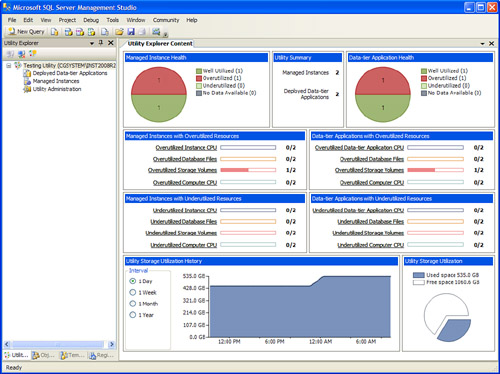The width and height of the screenshot is (500, 374).
Task: Open the Underutilized Instance CPU link
Action: [185, 210]
